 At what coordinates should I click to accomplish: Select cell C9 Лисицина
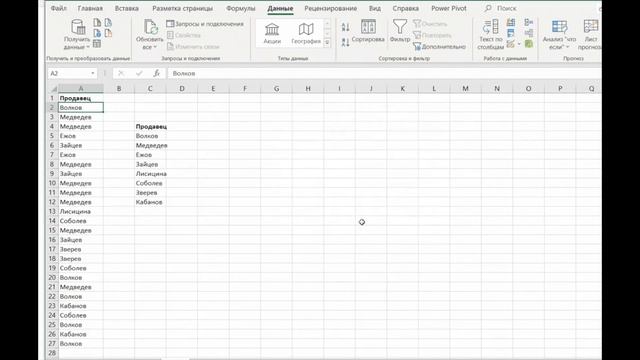click(150, 174)
